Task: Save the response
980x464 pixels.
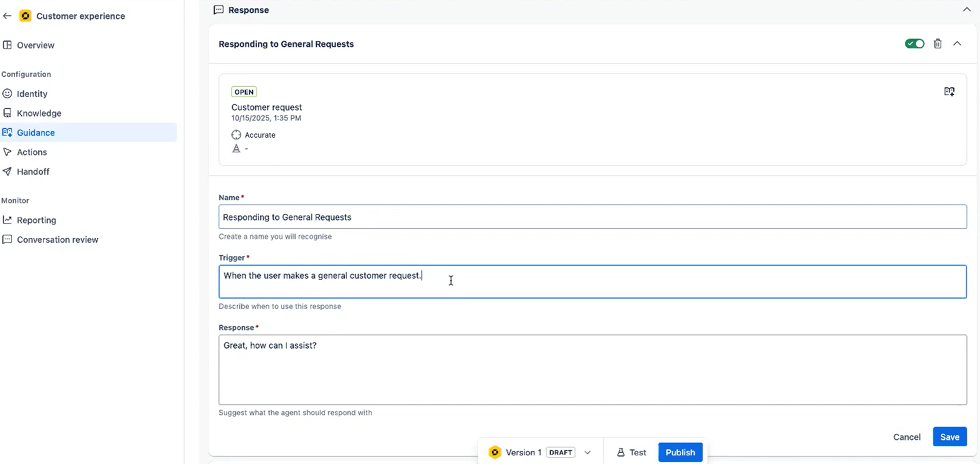Action: click(x=950, y=437)
